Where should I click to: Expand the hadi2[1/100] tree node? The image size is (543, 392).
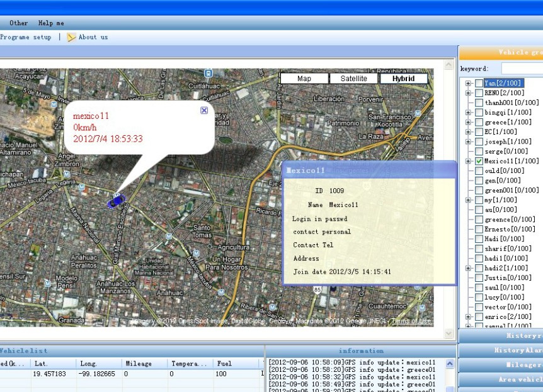(x=468, y=268)
